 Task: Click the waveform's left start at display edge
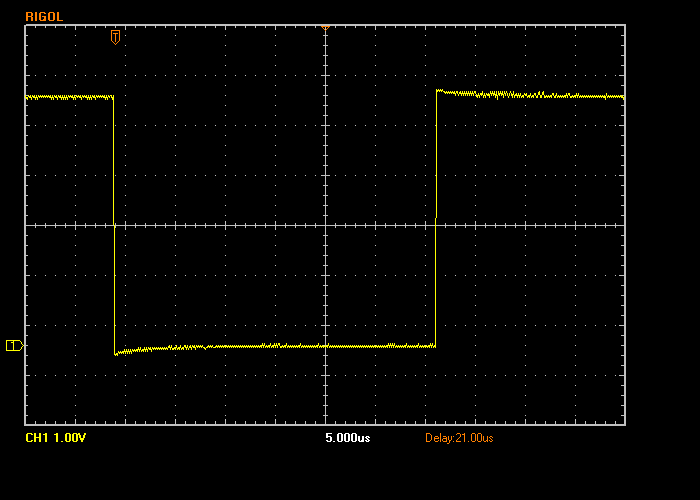tap(27, 97)
